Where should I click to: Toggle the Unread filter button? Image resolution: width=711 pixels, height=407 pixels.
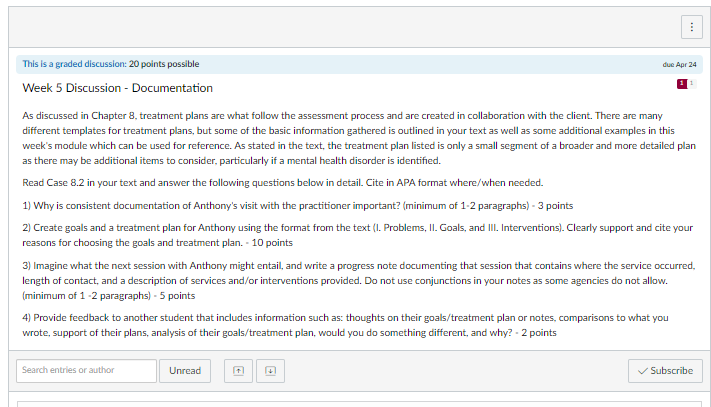185,371
